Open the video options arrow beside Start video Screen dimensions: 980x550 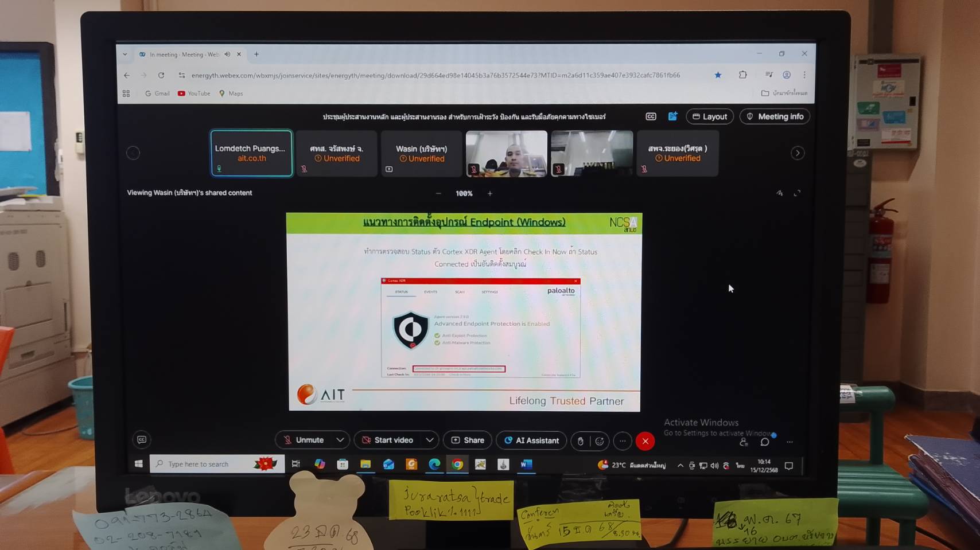(x=430, y=440)
